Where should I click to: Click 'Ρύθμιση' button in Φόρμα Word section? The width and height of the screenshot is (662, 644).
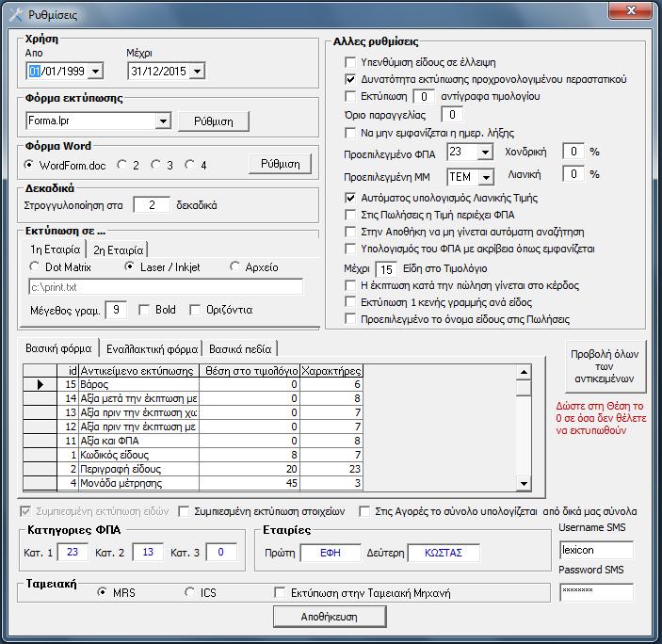coord(281,164)
